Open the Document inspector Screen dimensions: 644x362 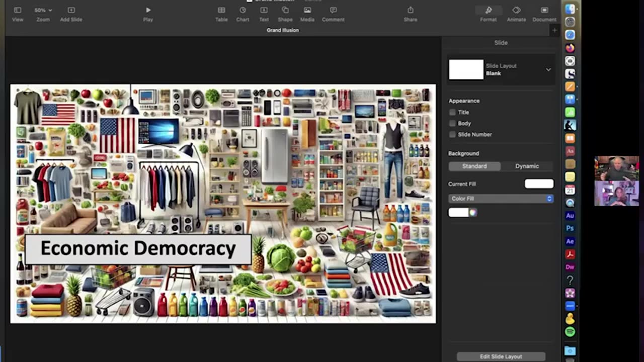tap(544, 14)
